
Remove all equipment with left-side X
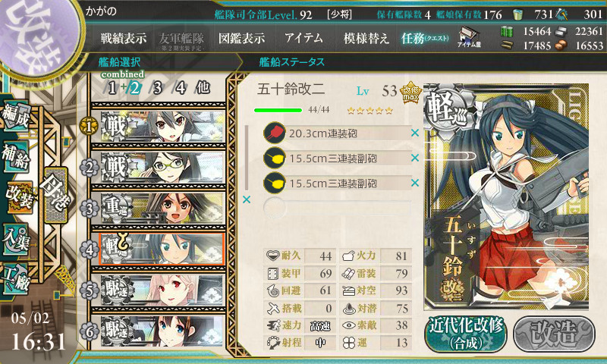[246, 199]
